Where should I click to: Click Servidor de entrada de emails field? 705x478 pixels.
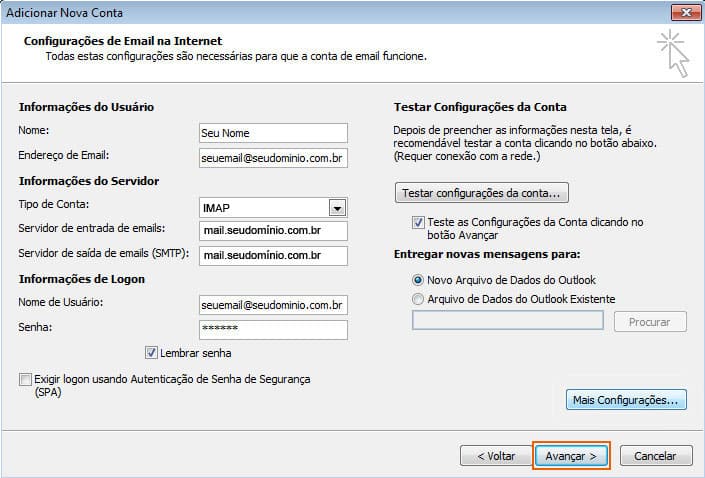click(x=273, y=231)
